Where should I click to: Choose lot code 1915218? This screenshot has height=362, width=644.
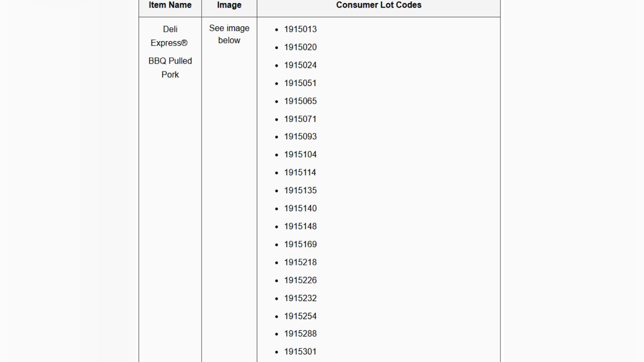point(300,262)
